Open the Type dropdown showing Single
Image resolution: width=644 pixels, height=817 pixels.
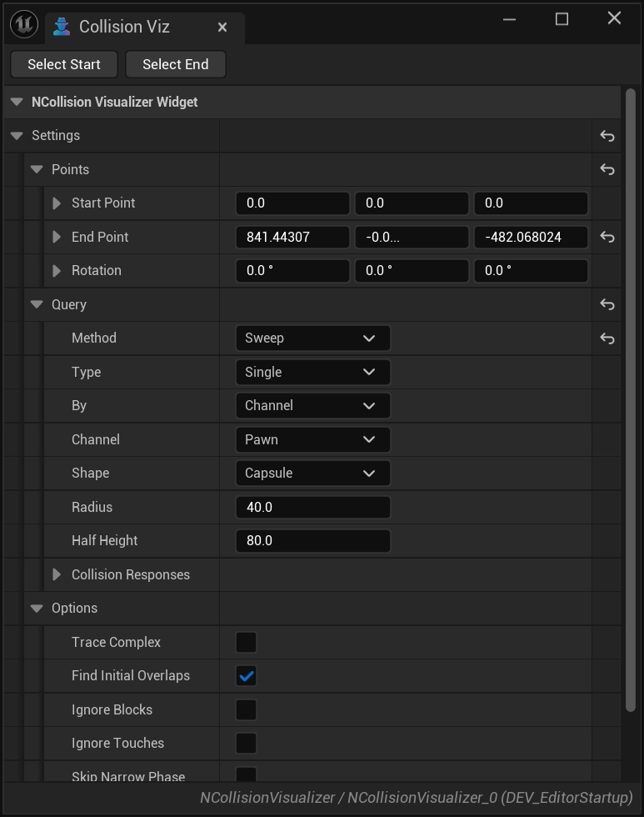313,372
